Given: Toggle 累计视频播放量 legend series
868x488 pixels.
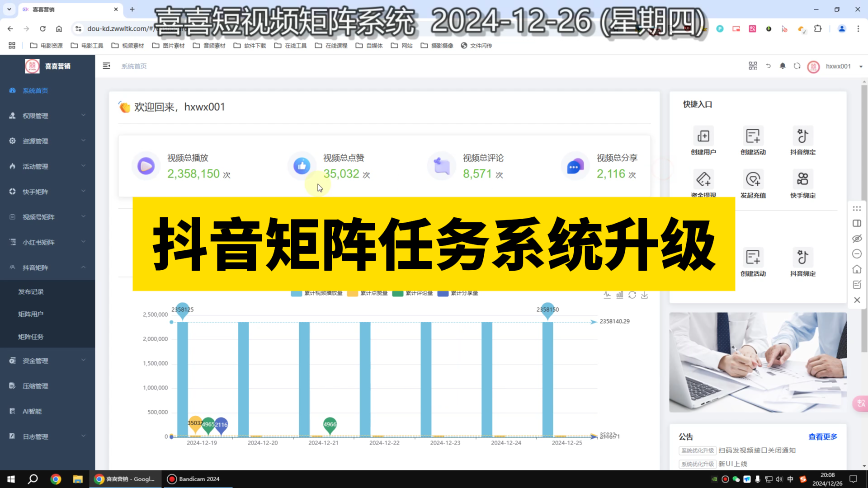Looking at the screenshot, I should [x=316, y=293].
